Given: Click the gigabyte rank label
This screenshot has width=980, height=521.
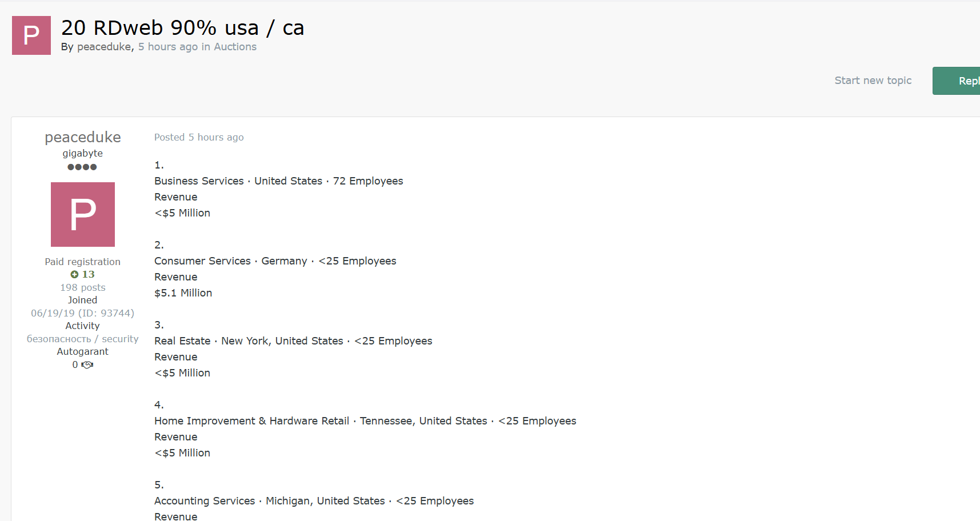Looking at the screenshot, I should pos(83,153).
